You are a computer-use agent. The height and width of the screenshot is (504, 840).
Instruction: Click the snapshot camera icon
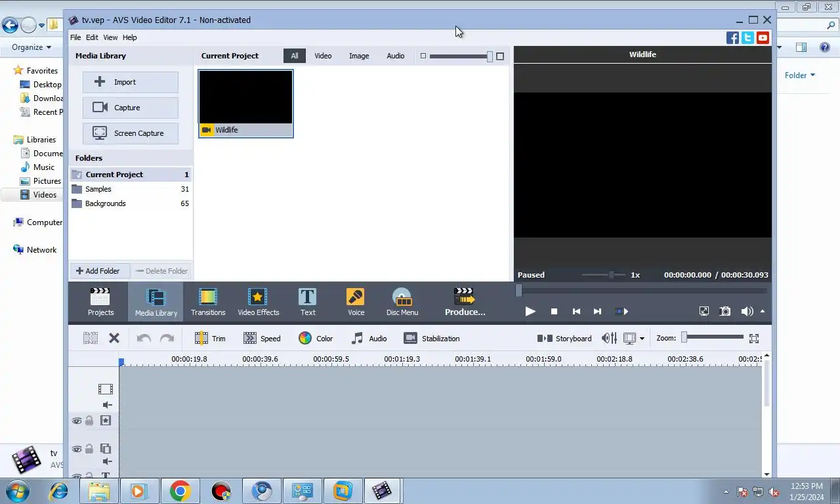click(725, 311)
